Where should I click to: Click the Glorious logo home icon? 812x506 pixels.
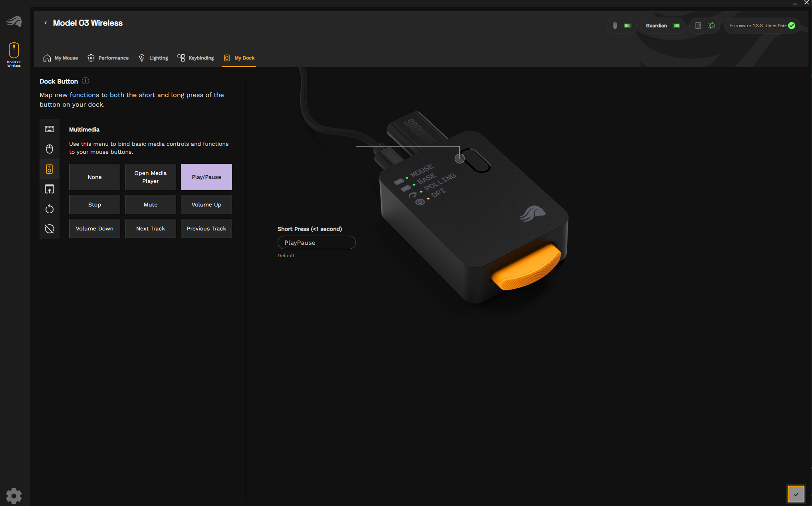click(x=14, y=22)
